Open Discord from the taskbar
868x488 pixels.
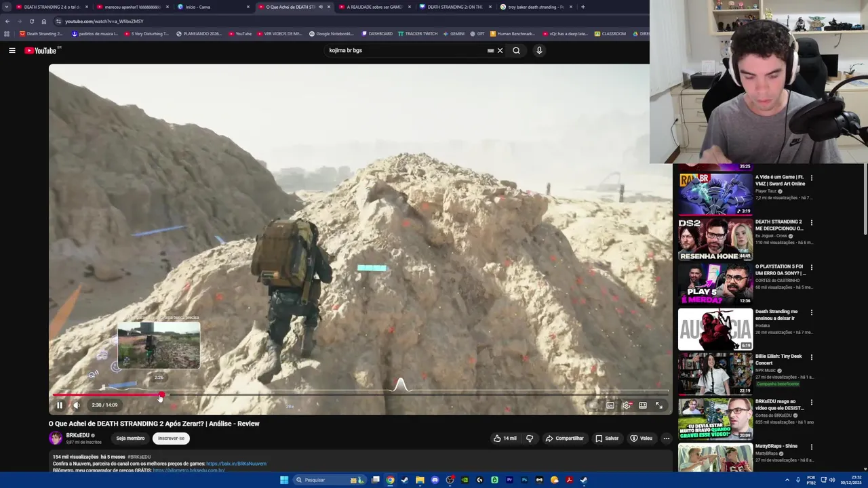point(435,480)
